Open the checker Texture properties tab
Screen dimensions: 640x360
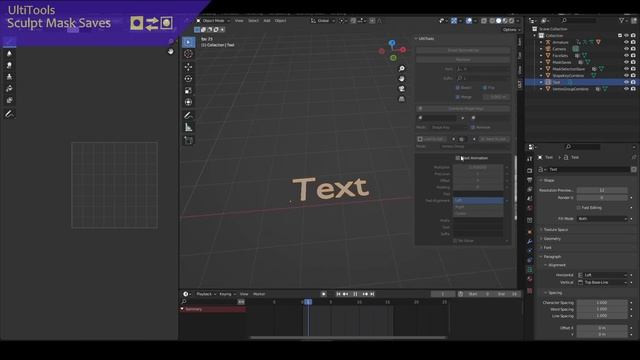point(530,291)
